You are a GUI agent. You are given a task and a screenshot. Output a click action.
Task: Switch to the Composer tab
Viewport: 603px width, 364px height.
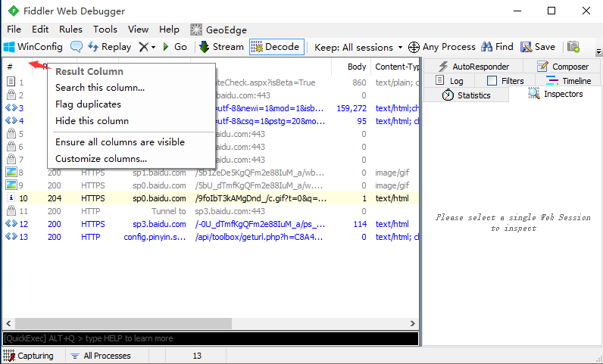pos(562,67)
